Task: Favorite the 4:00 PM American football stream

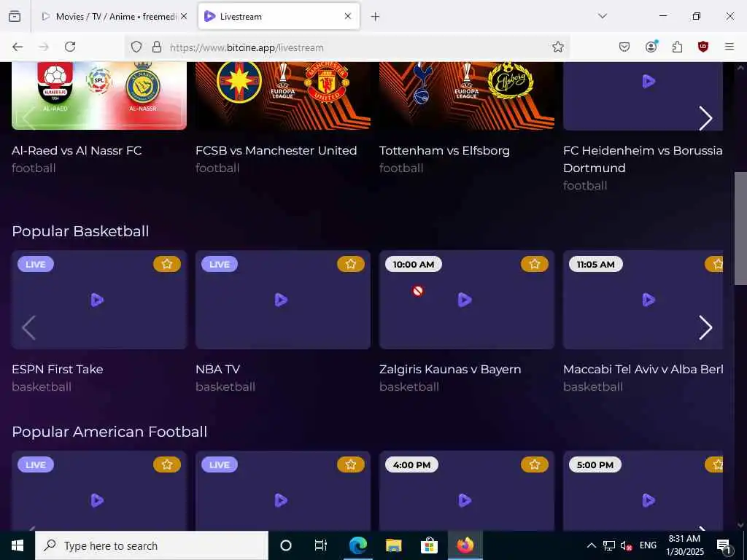Action: [535, 464]
